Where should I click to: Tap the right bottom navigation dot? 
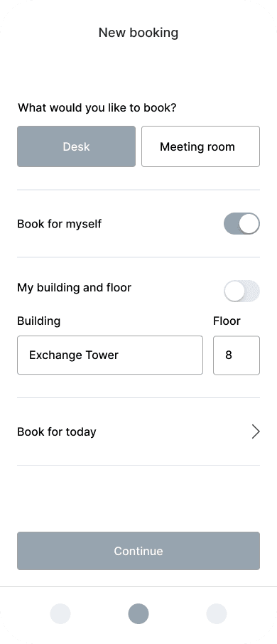pos(216,613)
